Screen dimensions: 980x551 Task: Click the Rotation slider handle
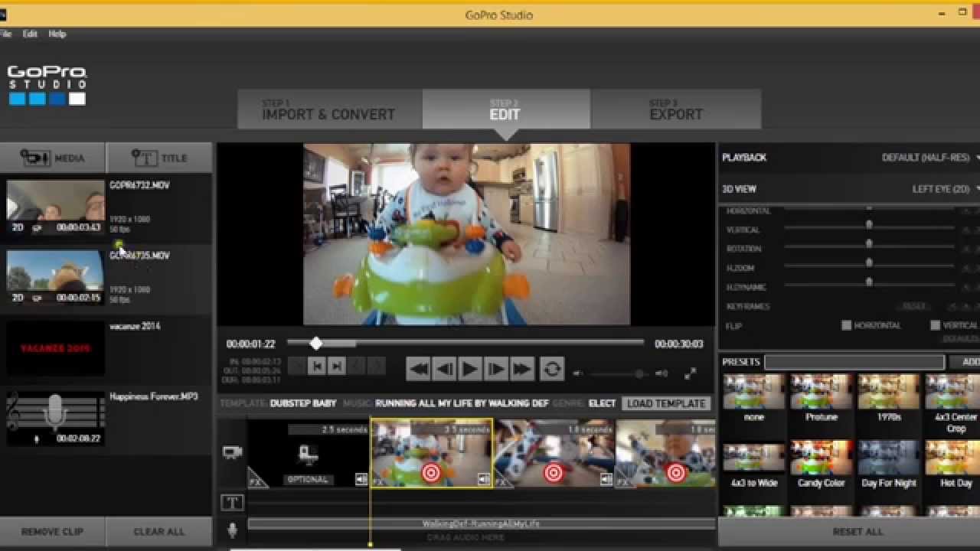(x=869, y=244)
